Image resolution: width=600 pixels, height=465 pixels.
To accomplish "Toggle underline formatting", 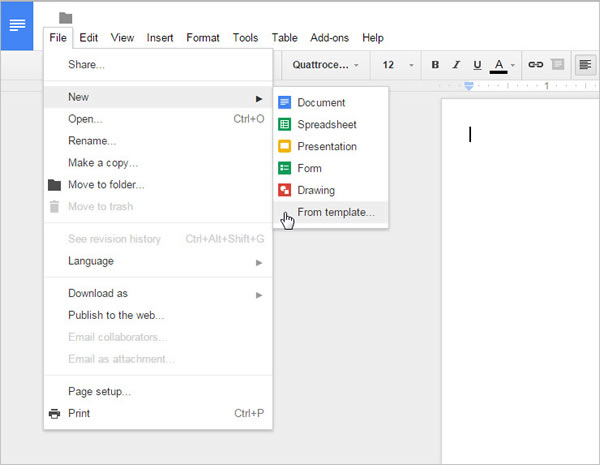I will click(477, 65).
